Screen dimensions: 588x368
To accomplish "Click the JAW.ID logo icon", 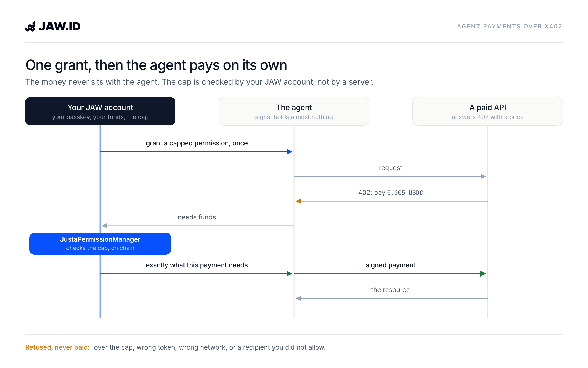I will pyautogui.click(x=30, y=26).
